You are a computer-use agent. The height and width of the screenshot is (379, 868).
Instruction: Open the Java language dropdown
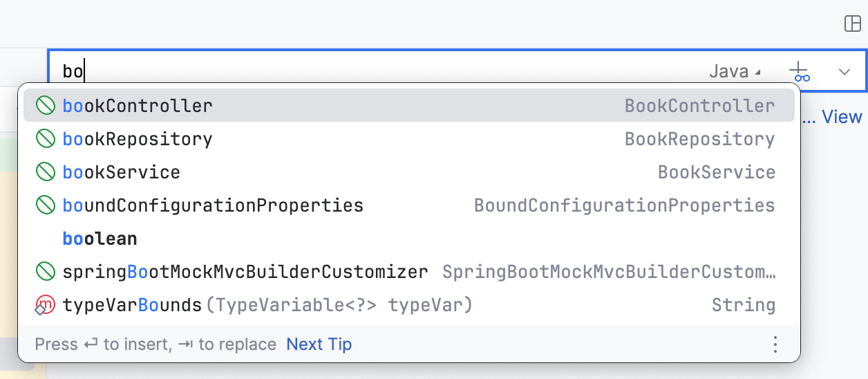tap(735, 71)
